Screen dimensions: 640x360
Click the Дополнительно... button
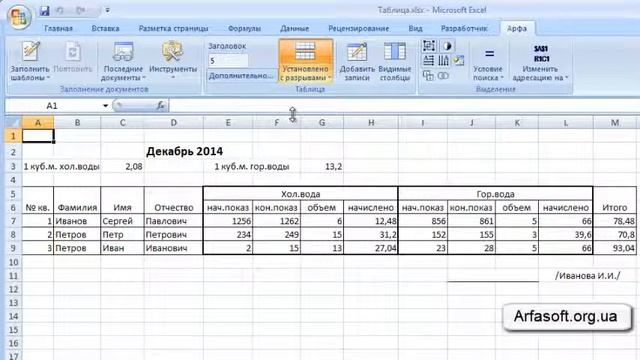coord(241,76)
